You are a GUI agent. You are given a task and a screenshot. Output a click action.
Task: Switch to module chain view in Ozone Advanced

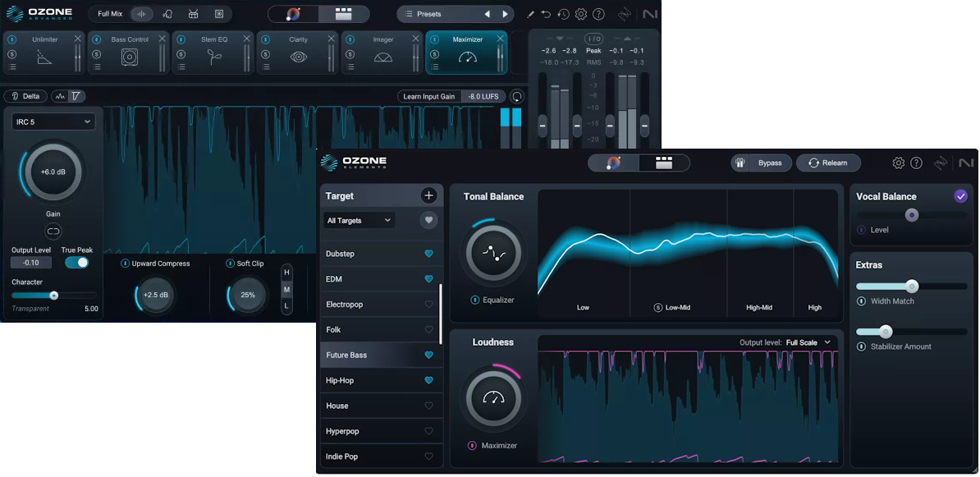pyautogui.click(x=343, y=14)
